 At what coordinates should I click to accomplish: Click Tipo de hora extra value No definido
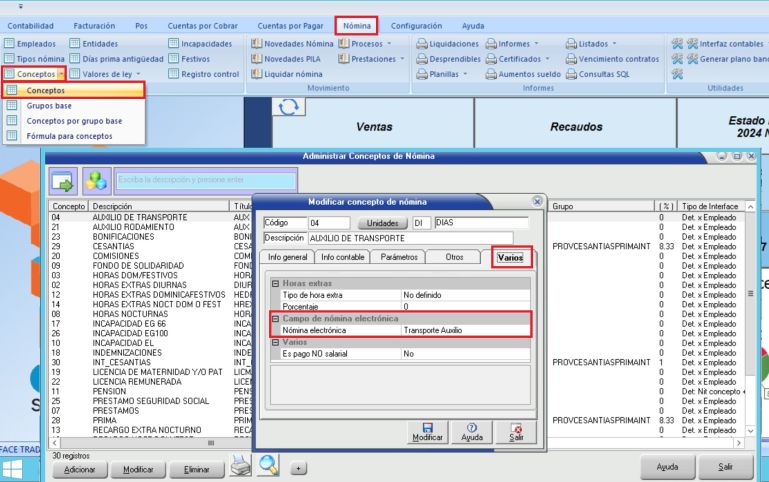click(466, 295)
